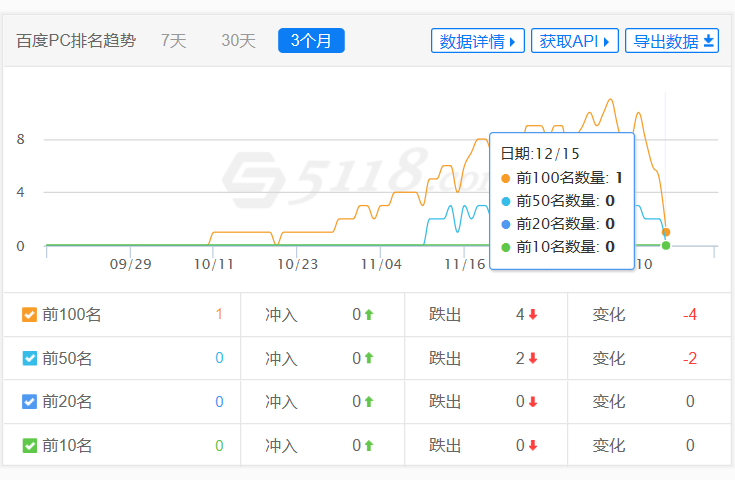The width and height of the screenshot is (735, 480).
Task: Click red down arrow in 前10名 row
Action: pyautogui.click(x=533, y=446)
